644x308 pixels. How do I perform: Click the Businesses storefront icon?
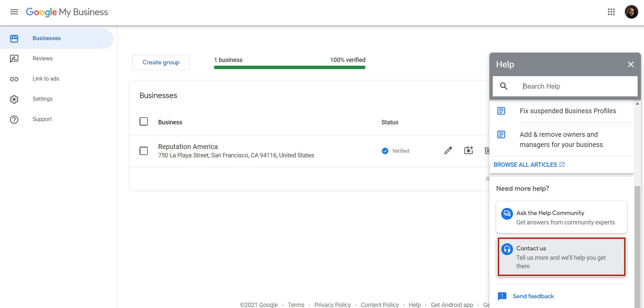pyautogui.click(x=14, y=38)
